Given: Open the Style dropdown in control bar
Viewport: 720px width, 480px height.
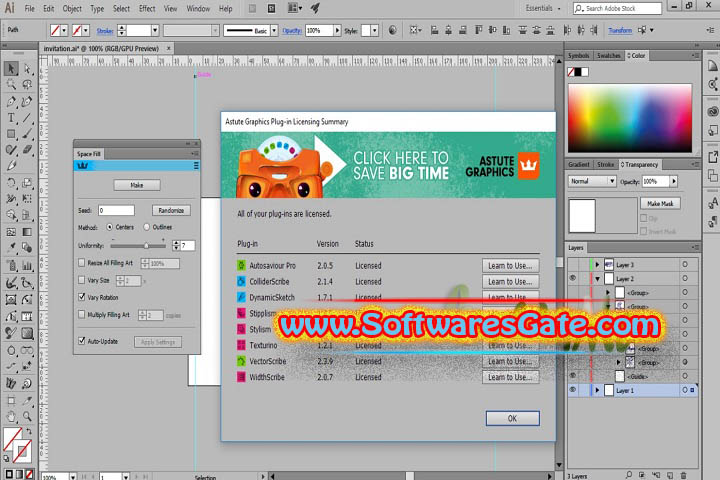Looking at the screenshot, I should pos(375,30).
